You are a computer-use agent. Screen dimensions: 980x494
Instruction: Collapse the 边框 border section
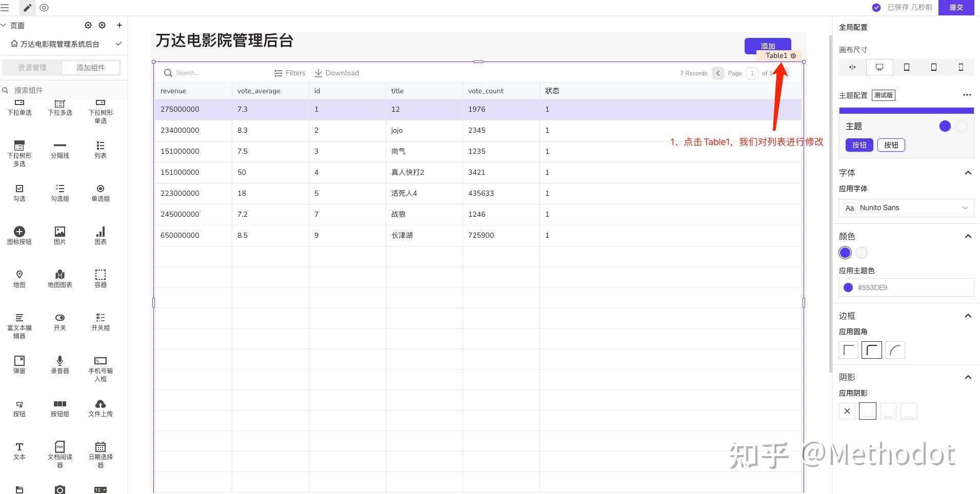tap(968, 316)
